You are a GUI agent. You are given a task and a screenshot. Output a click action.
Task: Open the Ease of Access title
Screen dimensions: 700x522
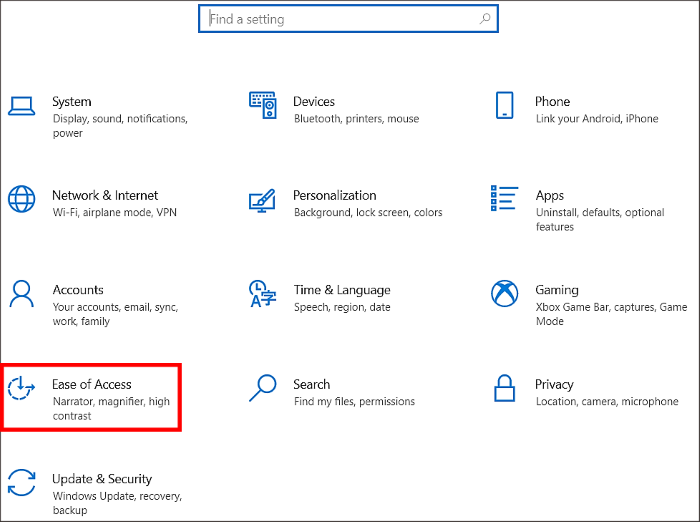(92, 384)
